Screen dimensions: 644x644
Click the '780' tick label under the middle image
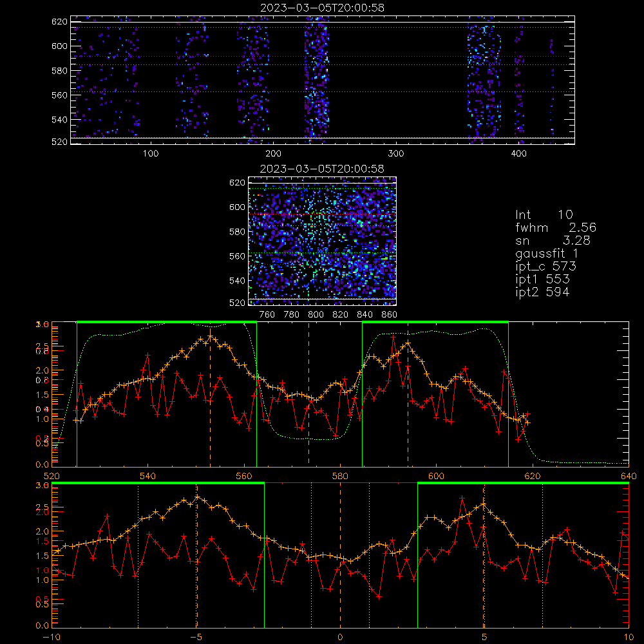pos(292,315)
